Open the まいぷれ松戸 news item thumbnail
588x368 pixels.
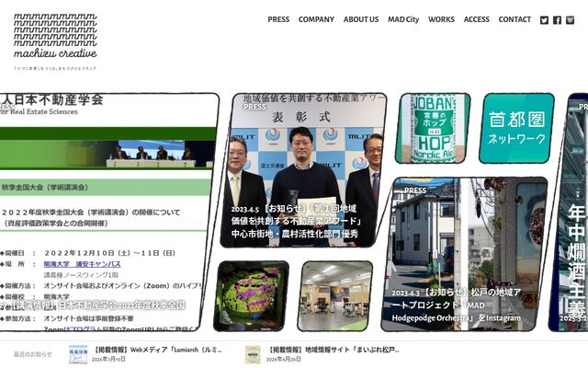tap(253, 354)
